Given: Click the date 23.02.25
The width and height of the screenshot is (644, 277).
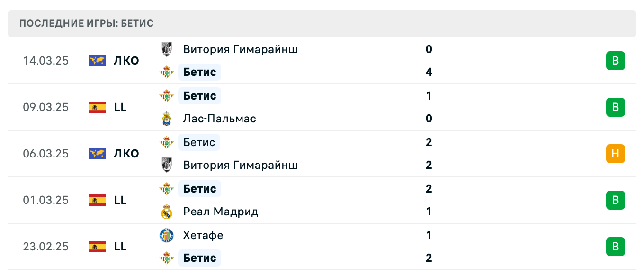Looking at the screenshot, I should (46, 247).
